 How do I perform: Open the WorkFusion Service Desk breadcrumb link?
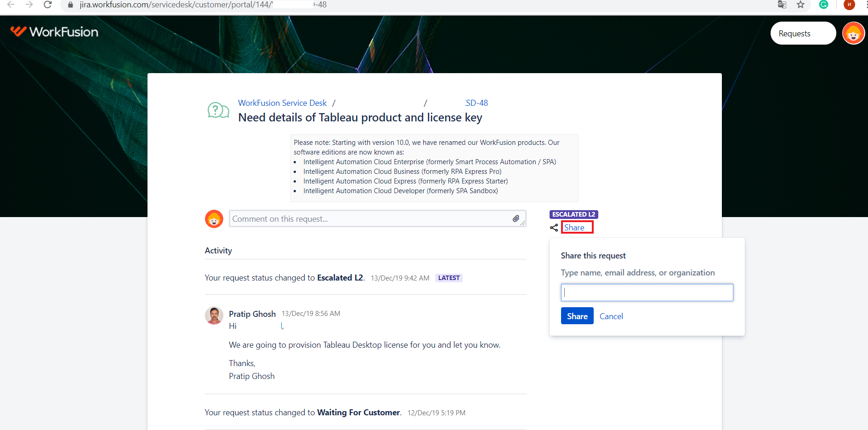coord(282,103)
